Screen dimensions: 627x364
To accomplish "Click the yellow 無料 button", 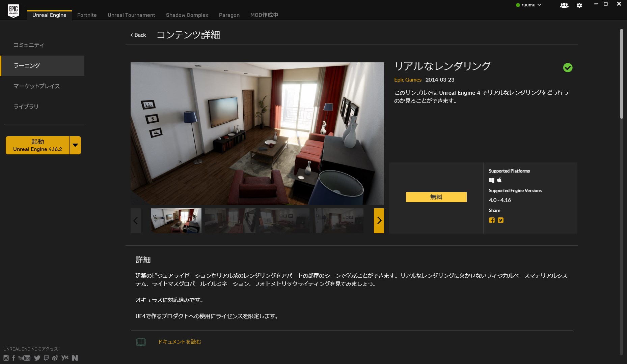I will click(436, 197).
